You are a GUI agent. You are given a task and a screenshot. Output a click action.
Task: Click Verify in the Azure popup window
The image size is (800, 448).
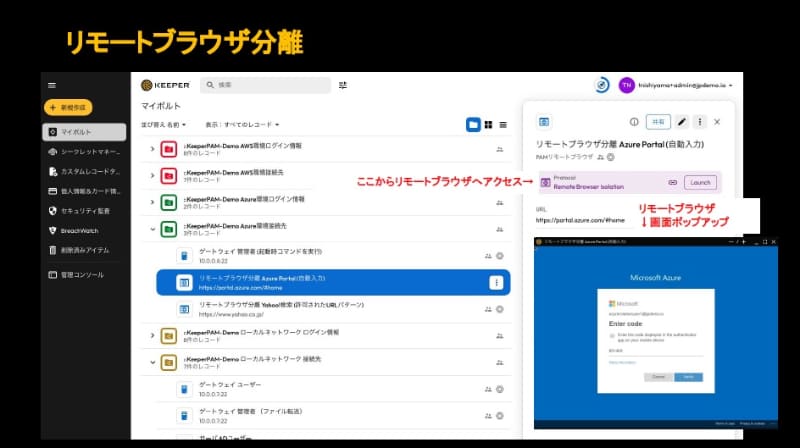pos(688,377)
